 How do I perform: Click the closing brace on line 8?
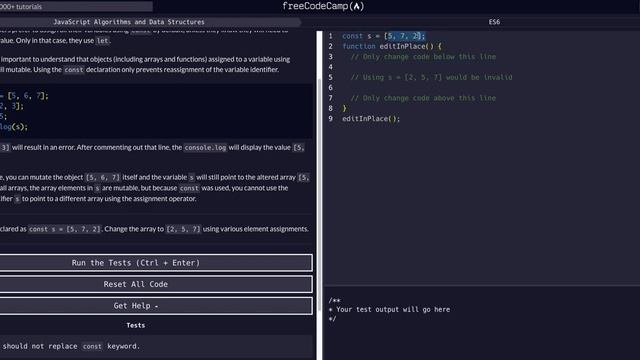344,109
